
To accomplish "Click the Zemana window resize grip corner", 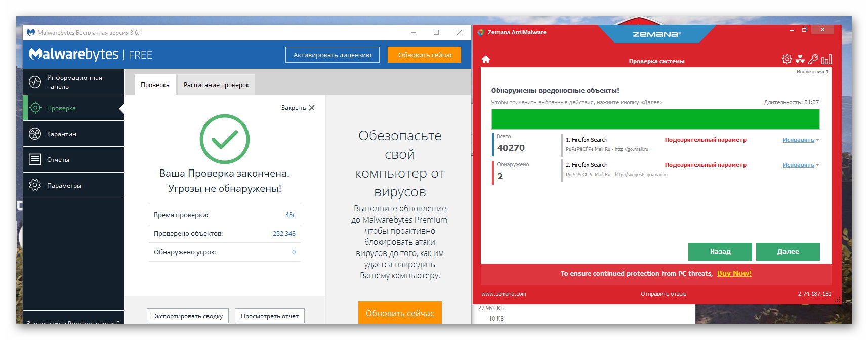I will pos(837,300).
